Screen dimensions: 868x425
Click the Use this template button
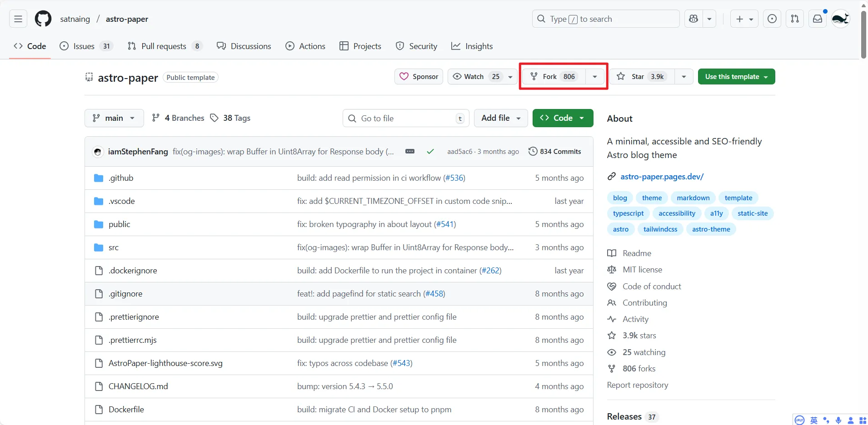click(x=736, y=77)
